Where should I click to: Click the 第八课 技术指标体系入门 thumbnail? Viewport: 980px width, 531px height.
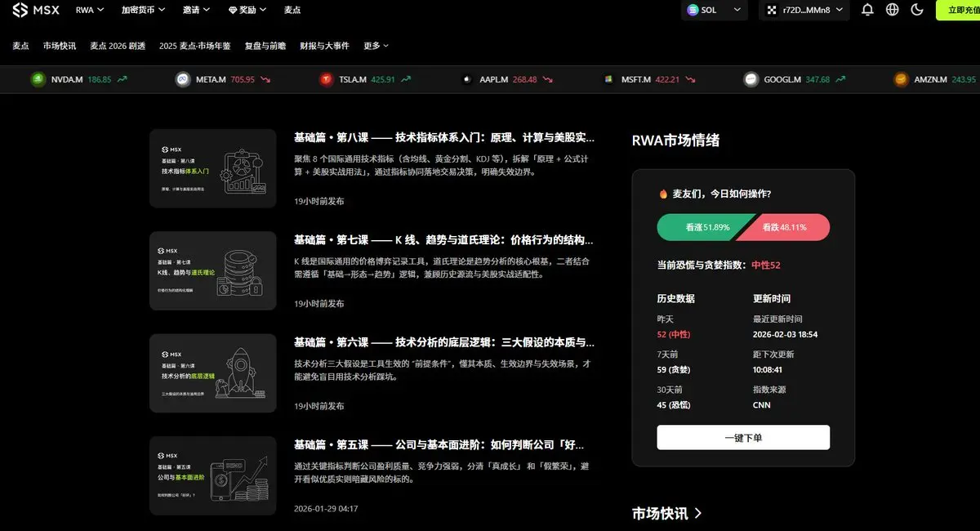click(212, 168)
